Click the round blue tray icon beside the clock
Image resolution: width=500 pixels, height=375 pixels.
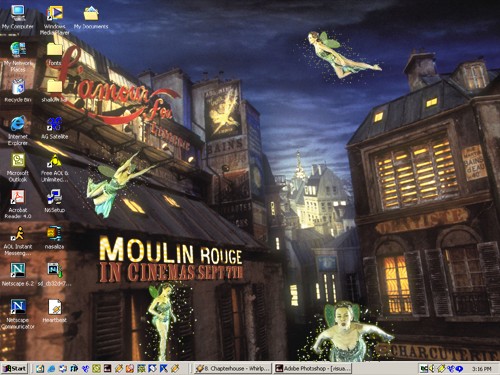point(459,368)
